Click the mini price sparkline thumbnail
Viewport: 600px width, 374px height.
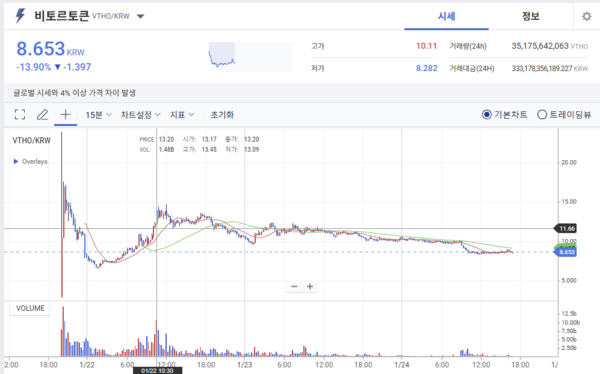coord(251,57)
